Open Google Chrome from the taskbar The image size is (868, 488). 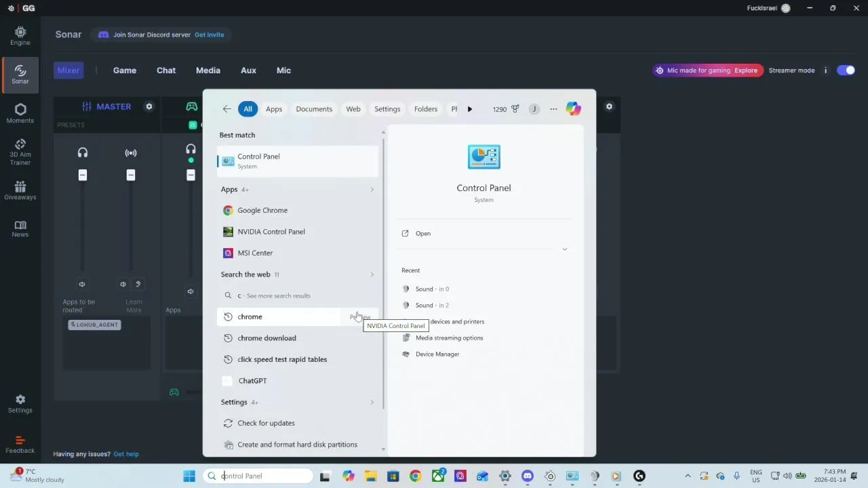415,476
